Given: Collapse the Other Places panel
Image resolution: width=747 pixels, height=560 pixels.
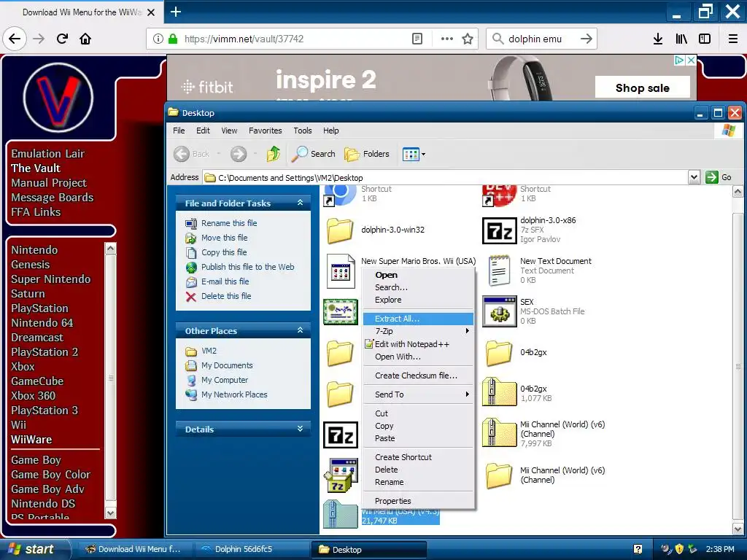Looking at the screenshot, I should coord(300,330).
